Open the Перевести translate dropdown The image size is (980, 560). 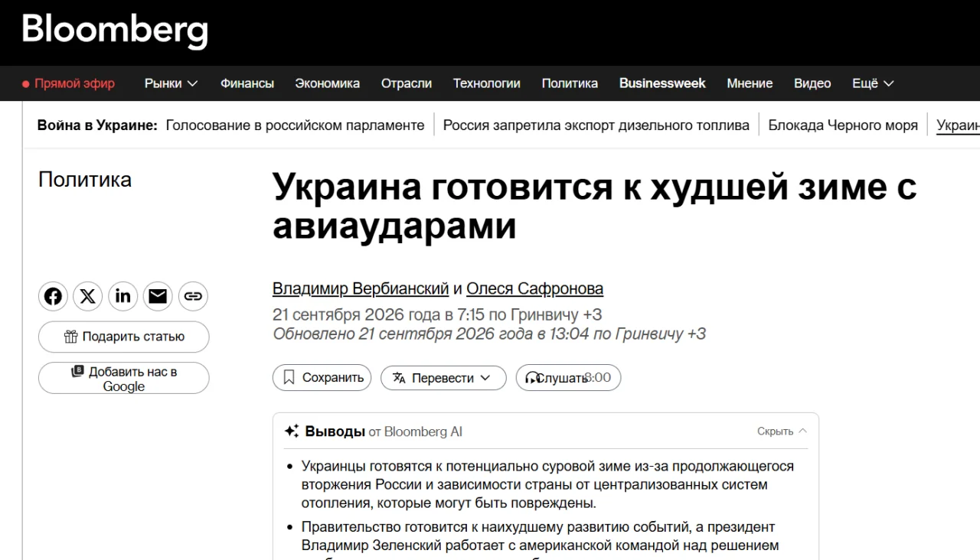coord(443,378)
